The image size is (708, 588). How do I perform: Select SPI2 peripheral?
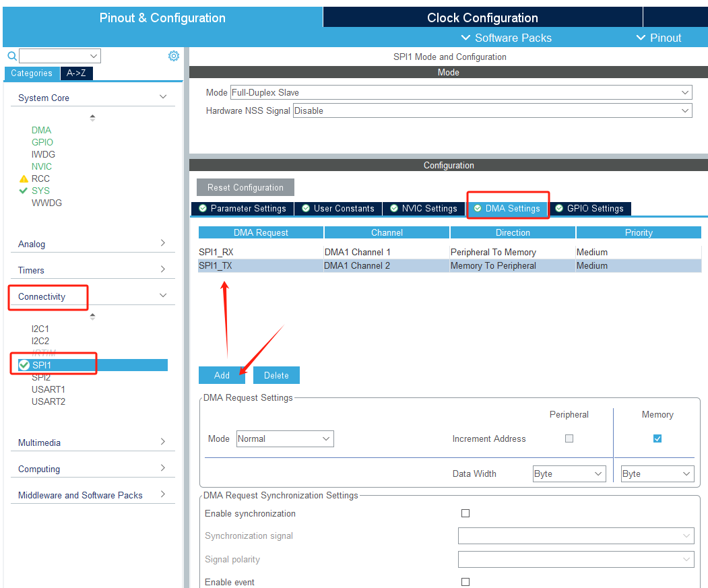tap(41, 378)
